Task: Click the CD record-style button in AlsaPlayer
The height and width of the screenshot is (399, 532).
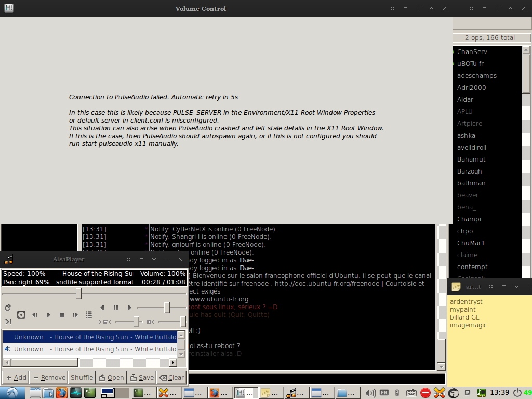Action: (21, 315)
